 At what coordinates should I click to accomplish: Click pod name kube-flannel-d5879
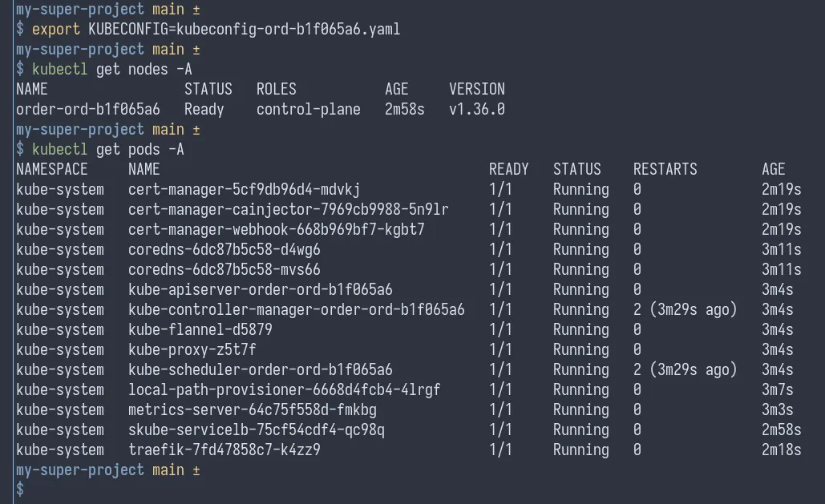(x=200, y=330)
